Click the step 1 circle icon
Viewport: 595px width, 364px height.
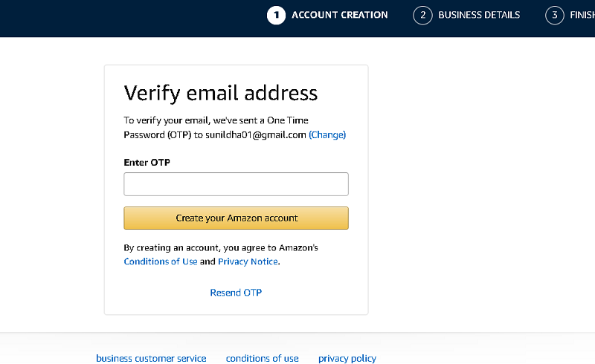[276, 15]
